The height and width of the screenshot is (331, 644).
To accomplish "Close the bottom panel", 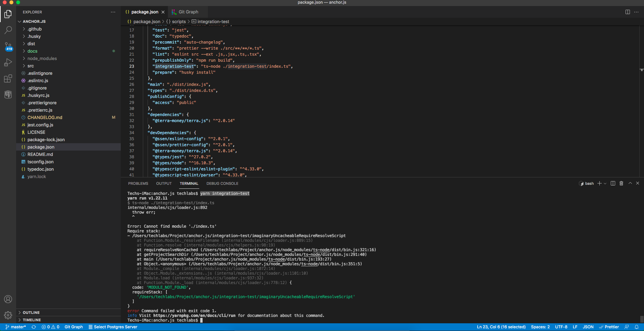I will [638, 183].
